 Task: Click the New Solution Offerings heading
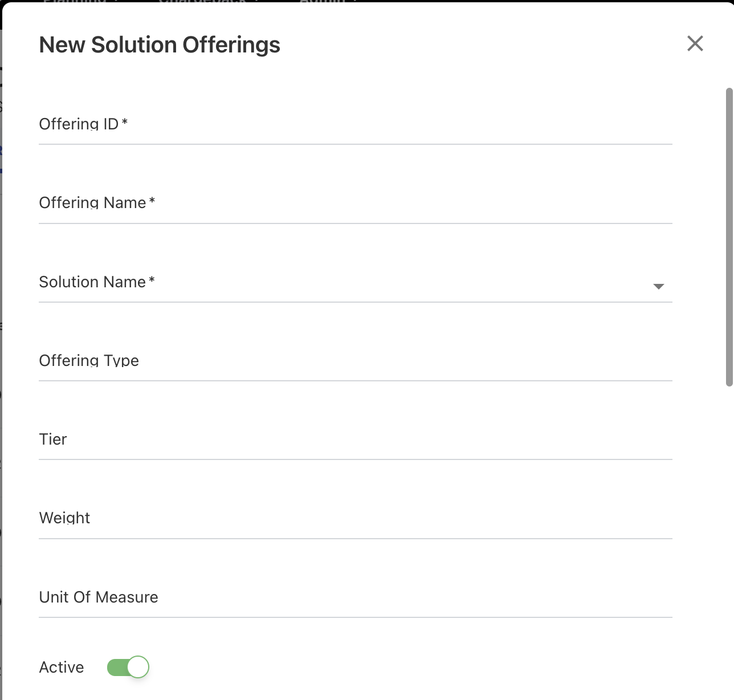[x=160, y=45]
